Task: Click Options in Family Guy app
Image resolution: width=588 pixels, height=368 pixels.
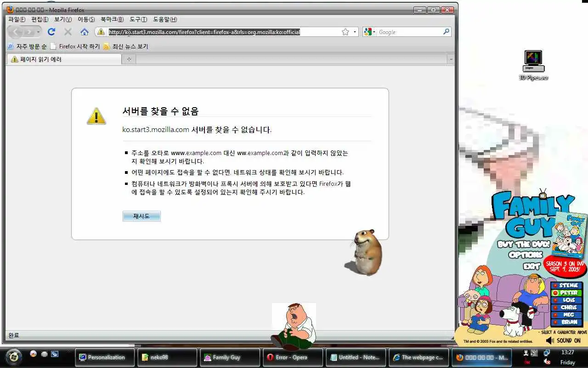Action: 526,255
